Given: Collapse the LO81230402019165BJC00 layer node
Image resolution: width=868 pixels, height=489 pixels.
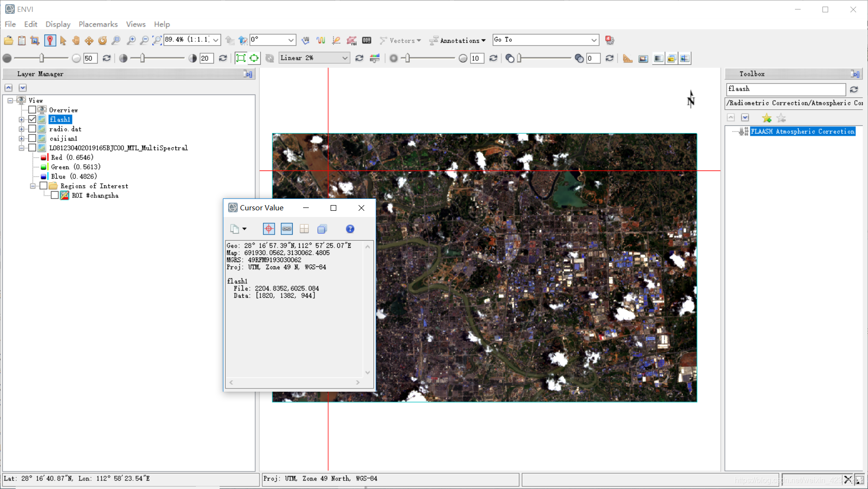Looking at the screenshot, I should (x=21, y=148).
